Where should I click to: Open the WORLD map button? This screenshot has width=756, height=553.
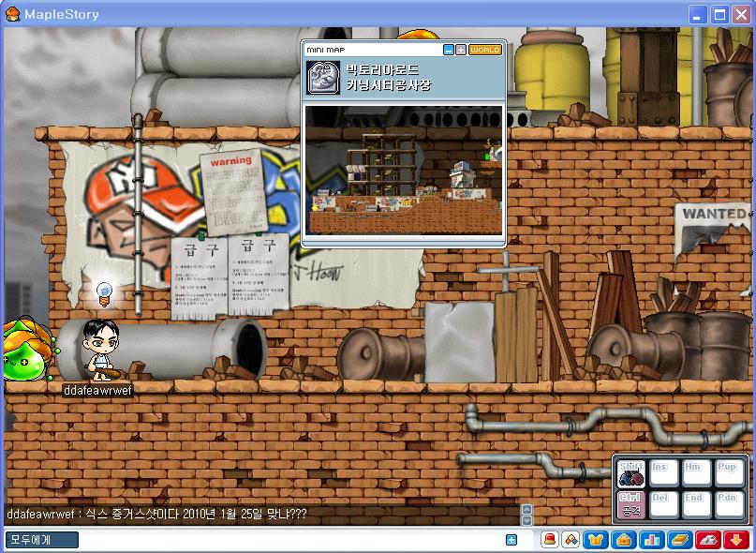(x=485, y=50)
